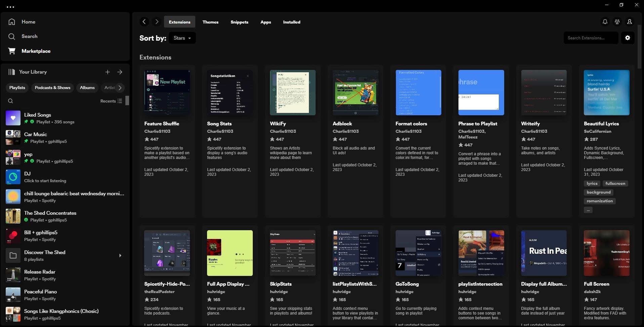Click the back navigation arrow

(144, 22)
